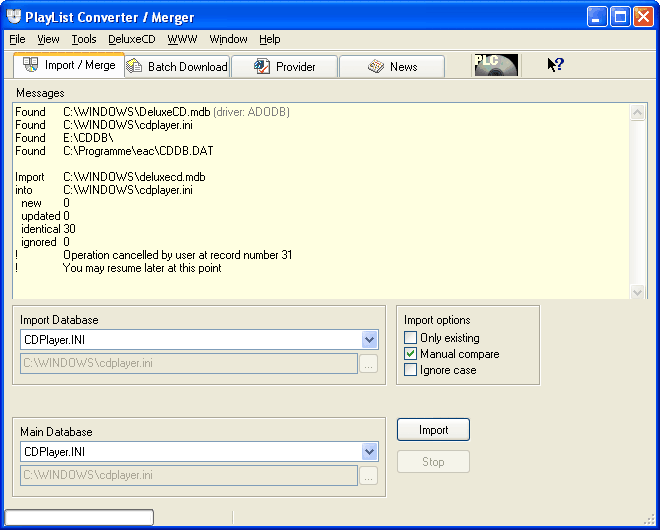Browse for Main Database file path

pyautogui.click(x=369, y=476)
